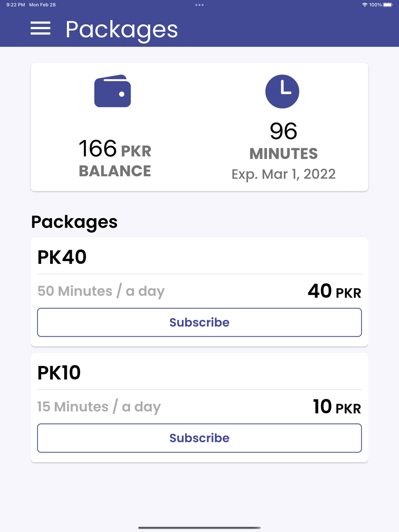Tap the 50 Minutes / a day text
This screenshot has width=399, height=532.
pyautogui.click(x=101, y=291)
